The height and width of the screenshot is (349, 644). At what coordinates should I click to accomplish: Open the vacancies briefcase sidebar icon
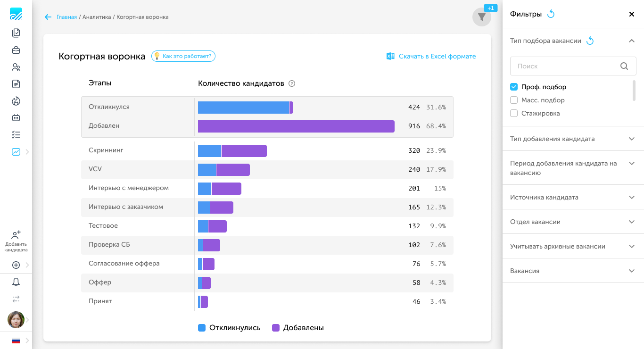pos(16,50)
